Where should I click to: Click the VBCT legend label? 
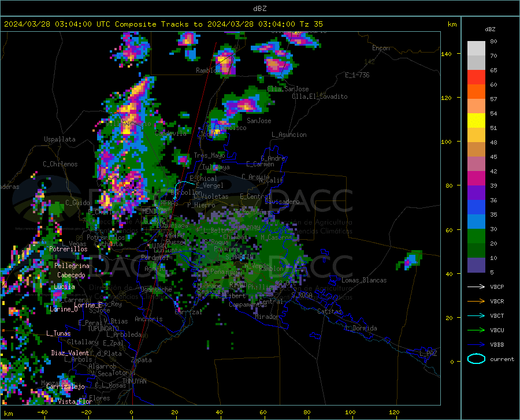497,315
